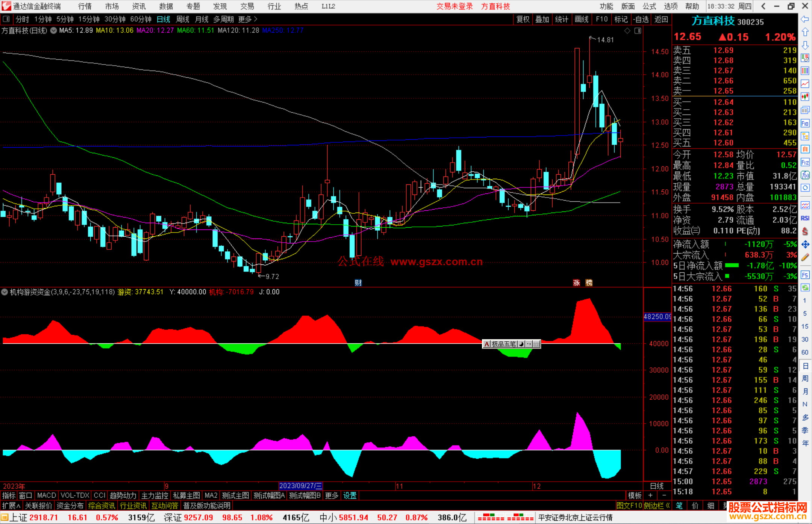This screenshot has height=524, width=812.
Task: Click the line trend chart icon
Action: tap(804, 84)
